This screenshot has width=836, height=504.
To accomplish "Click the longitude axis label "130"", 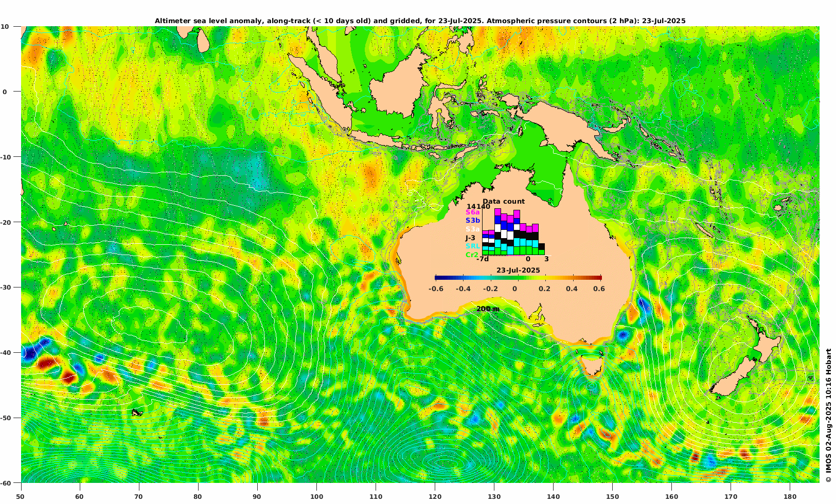I will click(x=494, y=497).
